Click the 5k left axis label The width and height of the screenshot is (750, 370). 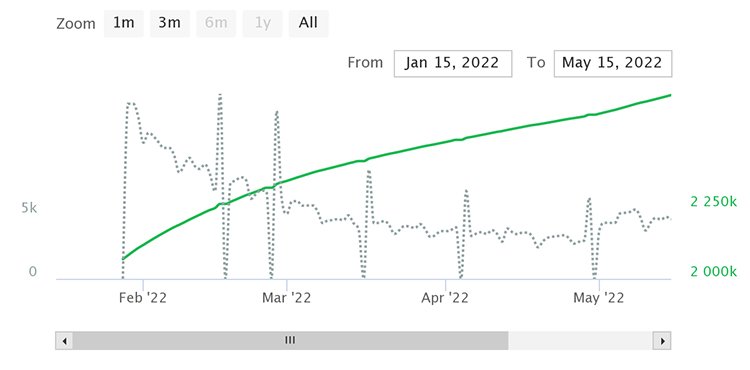pyautogui.click(x=29, y=208)
